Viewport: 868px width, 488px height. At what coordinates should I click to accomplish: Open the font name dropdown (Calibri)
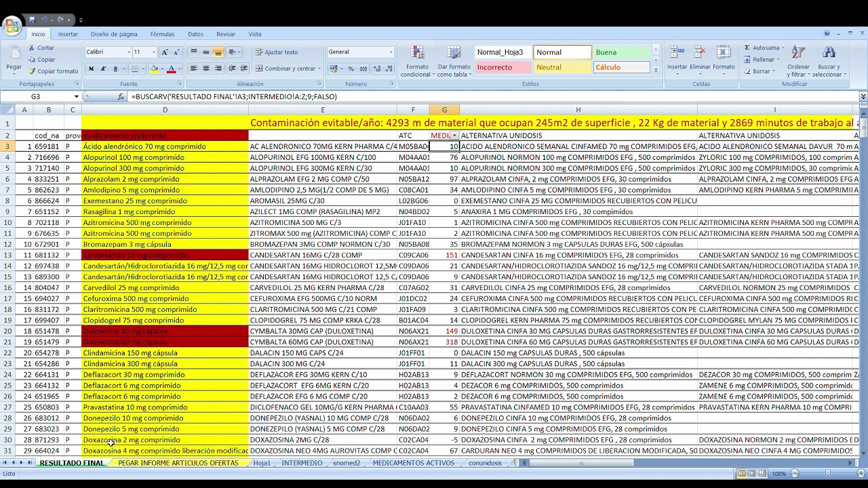[129, 52]
